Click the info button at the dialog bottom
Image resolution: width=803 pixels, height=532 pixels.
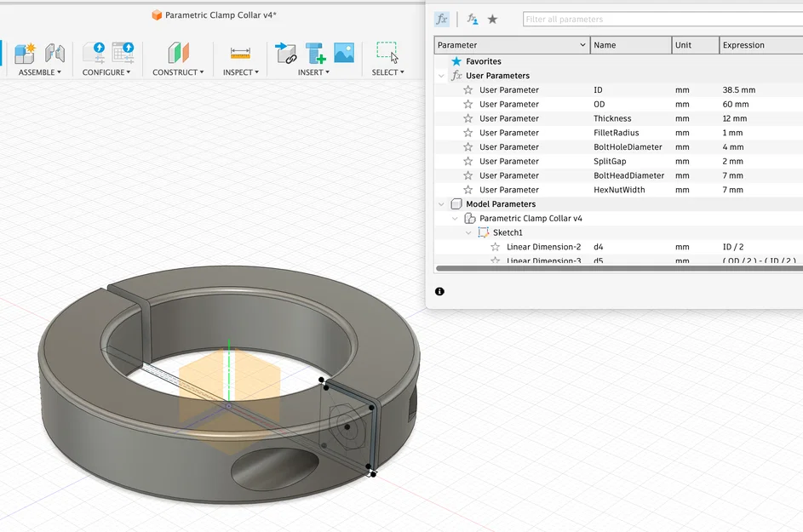(440, 291)
